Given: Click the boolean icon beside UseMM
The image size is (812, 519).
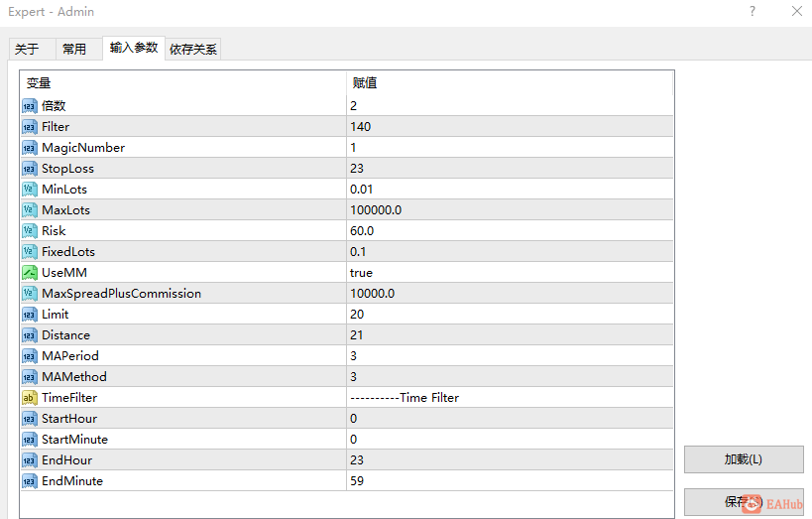Looking at the screenshot, I should click(30, 273).
